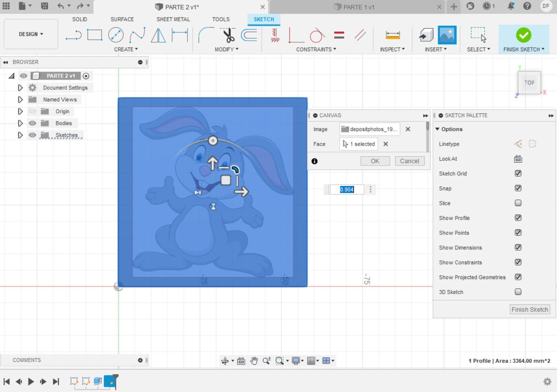
Task: Click the Insert Derive icon
Action: point(426,35)
